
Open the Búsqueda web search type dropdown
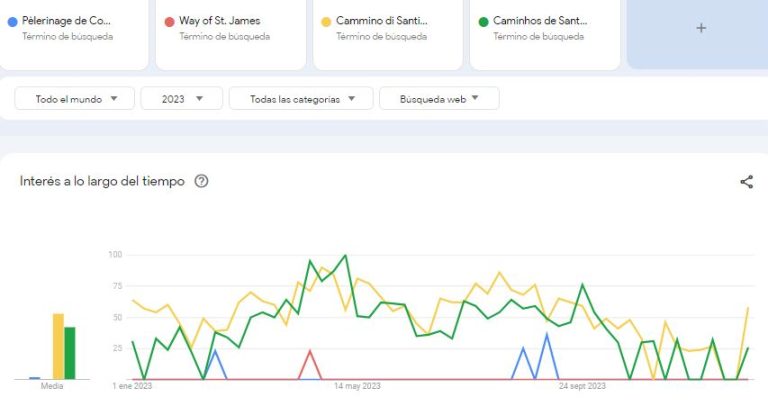[439, 98]
